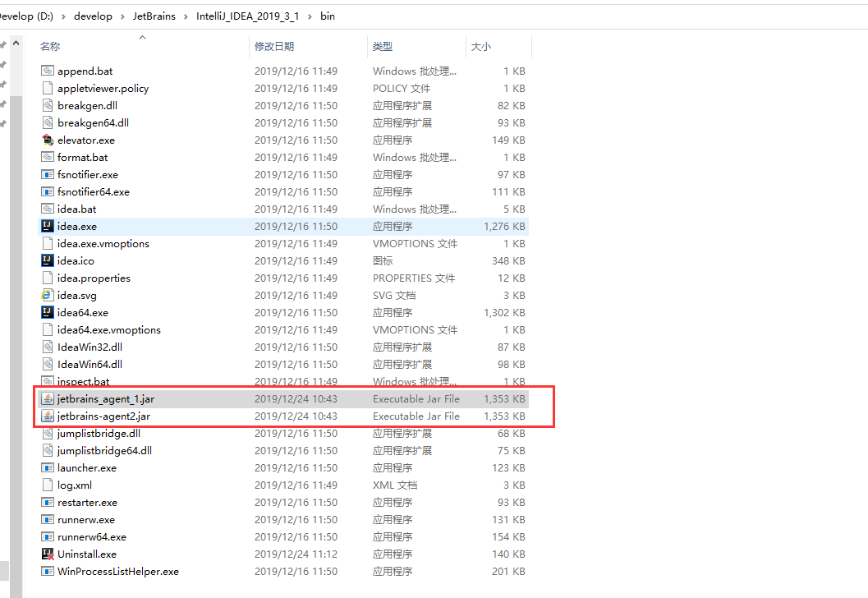868x598 pixels.
Task: Go to IntelliJ_IDEA_2019_3_1 folder breadcrumb
Action: coord(247,16)
